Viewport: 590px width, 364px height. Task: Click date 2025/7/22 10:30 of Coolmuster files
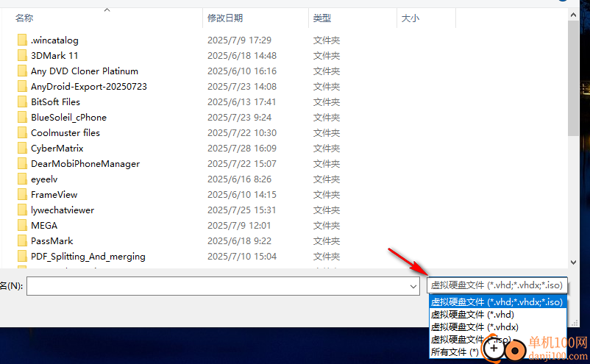(x=242, y=133)
